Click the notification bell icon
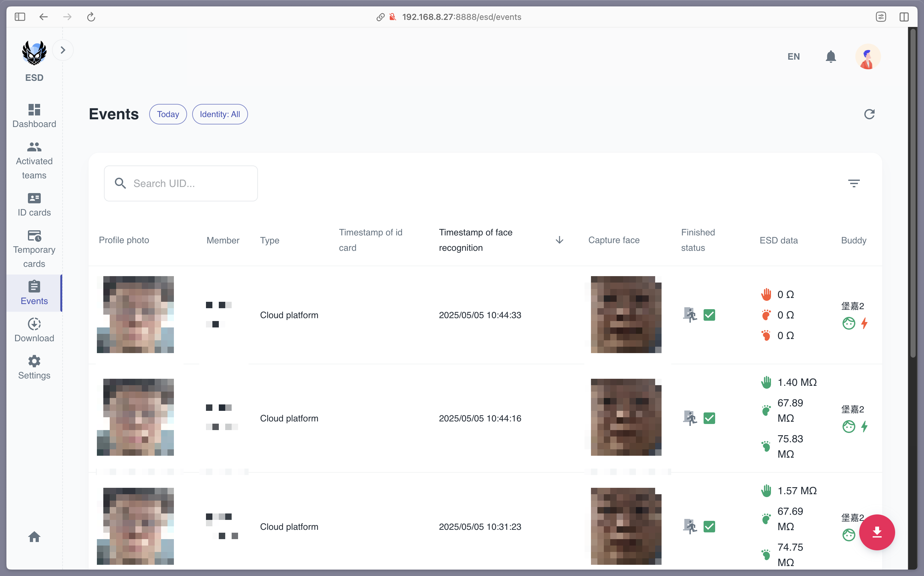 [x=831, y=56]
